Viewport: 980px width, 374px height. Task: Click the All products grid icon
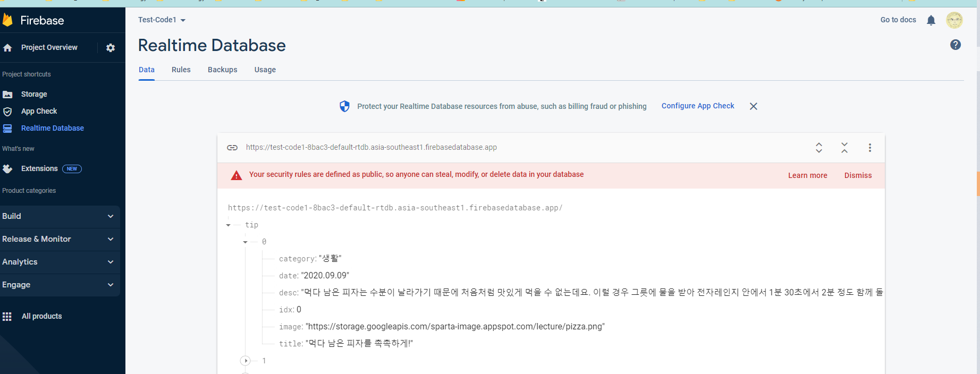pos(7,317)
